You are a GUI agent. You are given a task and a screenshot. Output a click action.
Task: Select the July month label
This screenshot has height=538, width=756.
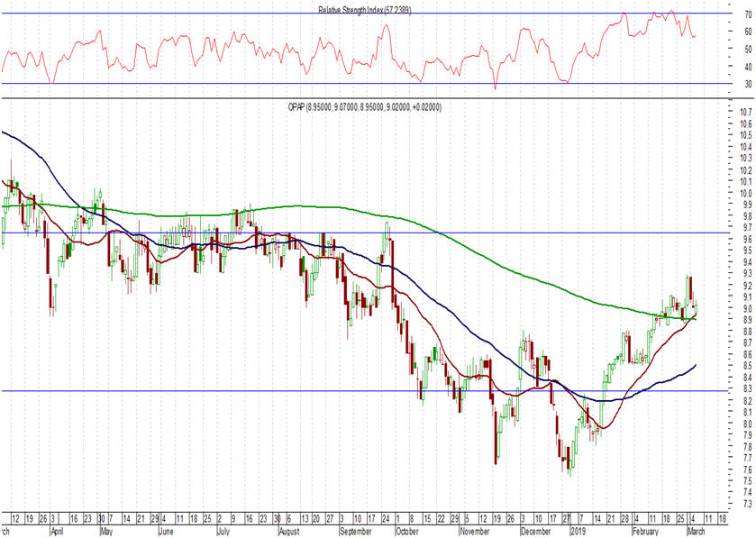coord(223,532)
